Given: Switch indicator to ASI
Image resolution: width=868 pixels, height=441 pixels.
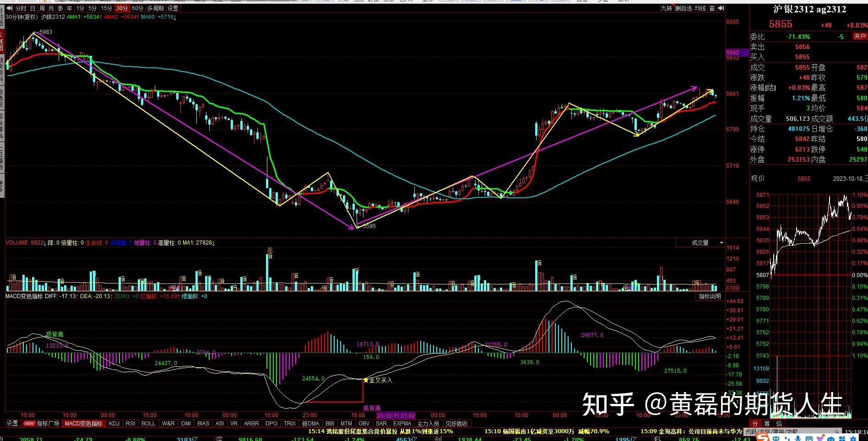Looking at the screenshot, I should 220,424.
